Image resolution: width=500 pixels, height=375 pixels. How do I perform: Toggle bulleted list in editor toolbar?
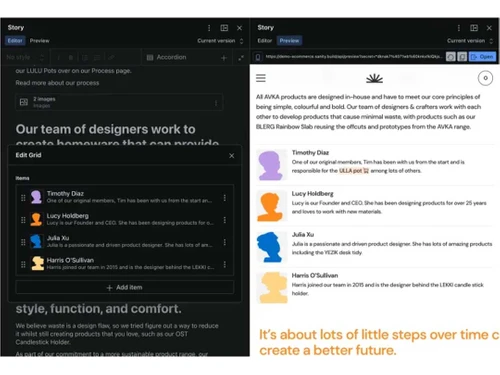pyautogui.click(x=97, y=58)
